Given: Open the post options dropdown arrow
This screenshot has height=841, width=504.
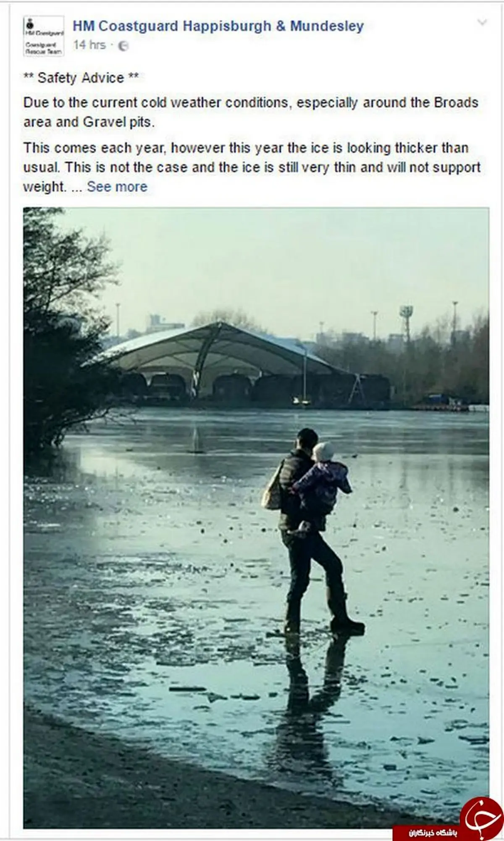Looking at the screenshot, I should pyautogui.click(x=483, y=22).
